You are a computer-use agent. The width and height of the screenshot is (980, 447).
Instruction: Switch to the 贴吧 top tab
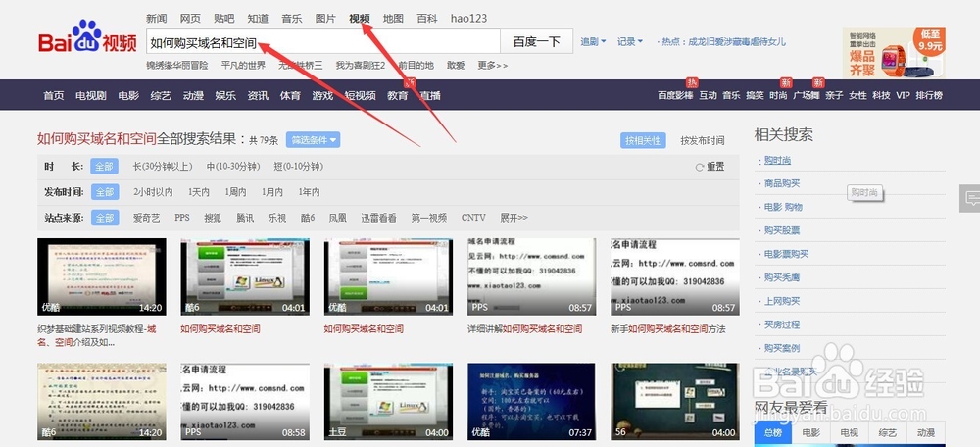(x=223, y=18)
